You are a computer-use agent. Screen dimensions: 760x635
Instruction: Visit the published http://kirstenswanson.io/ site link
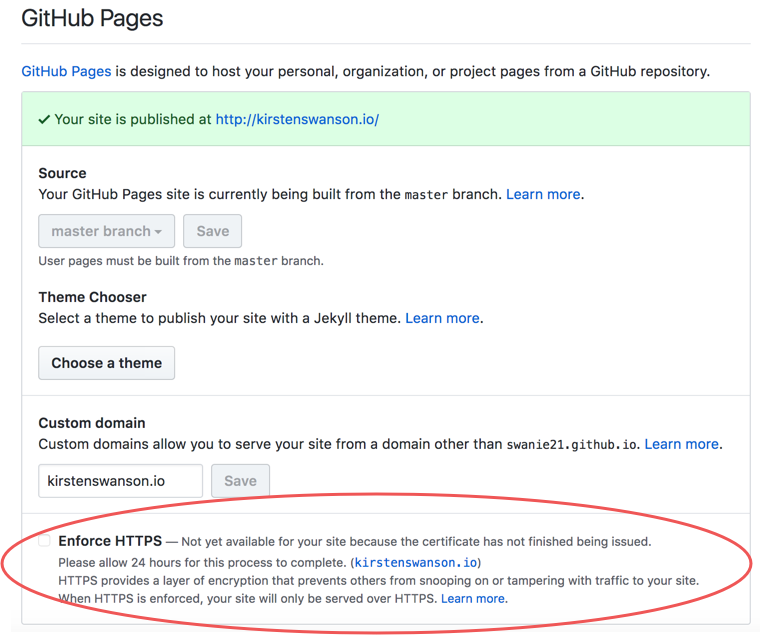click(297, 119)
